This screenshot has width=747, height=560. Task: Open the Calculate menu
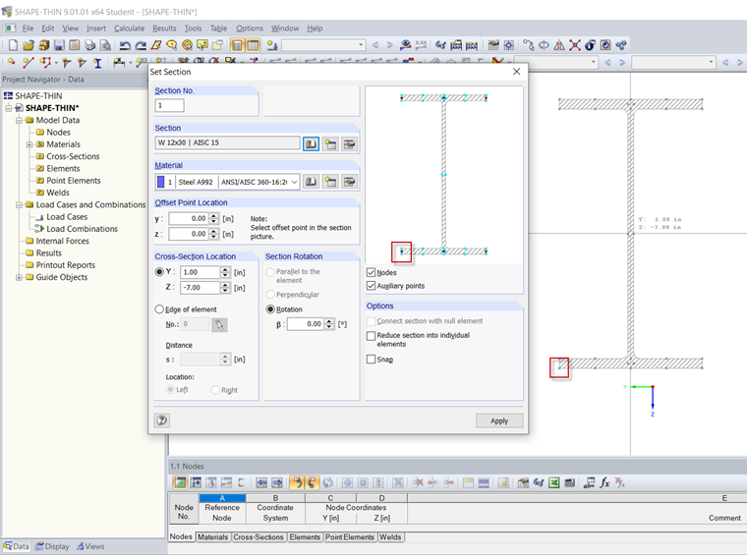click(129, 28)
